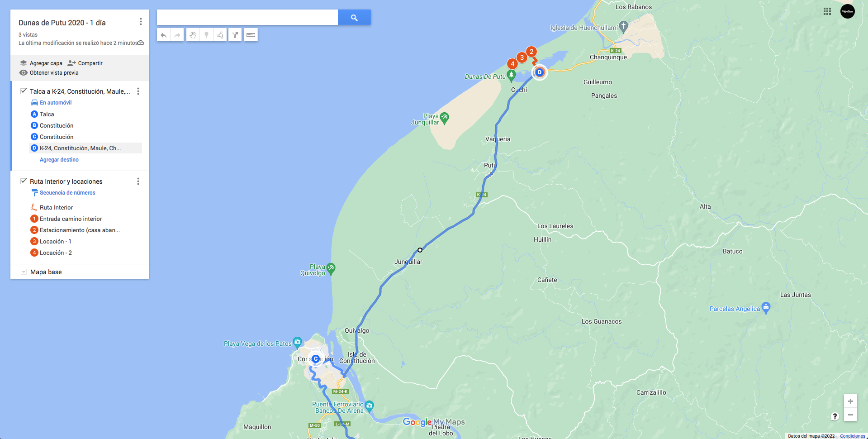Select the add marker tool
This screenshot has width=868, height=439.
(207, 35)
